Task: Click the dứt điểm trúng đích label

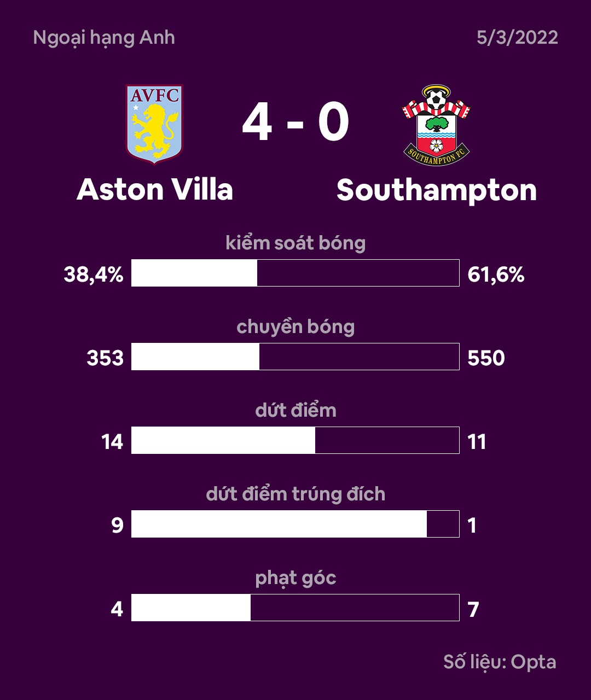Action: pos(296,494)
